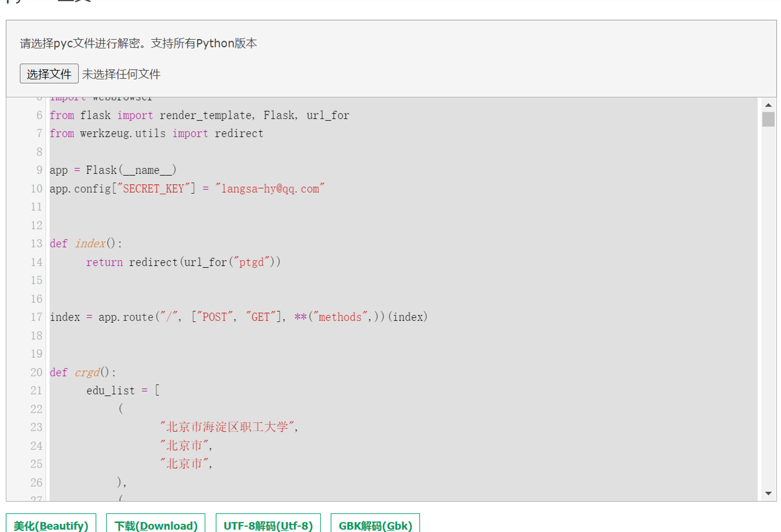Click the GBK解码 decode button
Viewport: 781px width, 532px height.
click(x=375, y=523)
